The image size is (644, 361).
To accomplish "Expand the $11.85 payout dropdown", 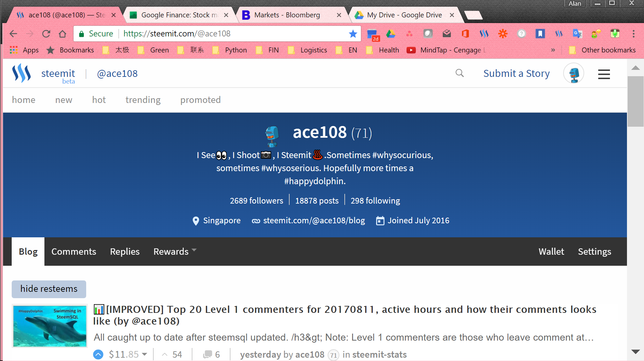I will point(145,354).
